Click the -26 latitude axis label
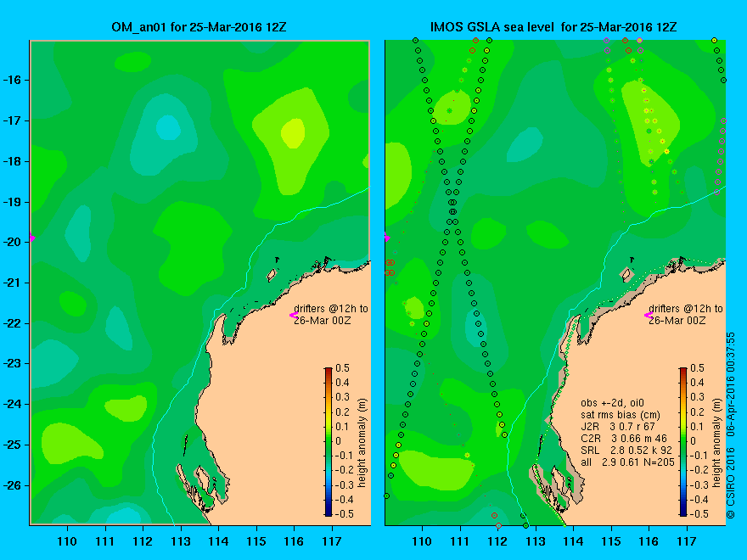The width and height of the screenshot is (747, 560). tap(13, 485)
